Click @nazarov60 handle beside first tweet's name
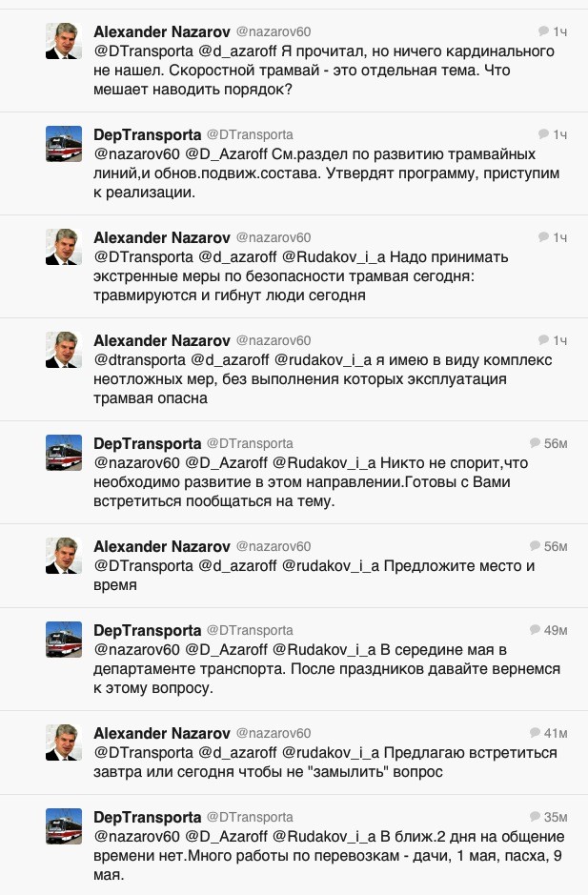The width and height of the screenshot is (588, 895). click(274, 32)
